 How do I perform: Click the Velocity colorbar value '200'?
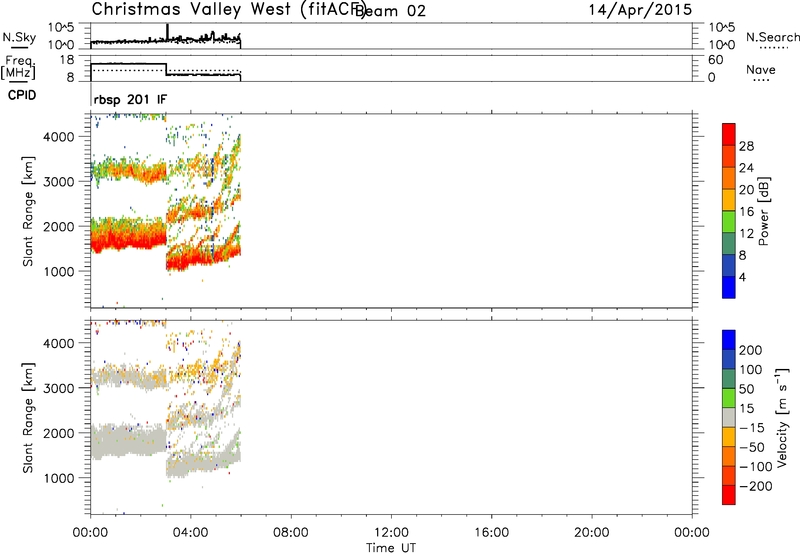coord(751,350)
